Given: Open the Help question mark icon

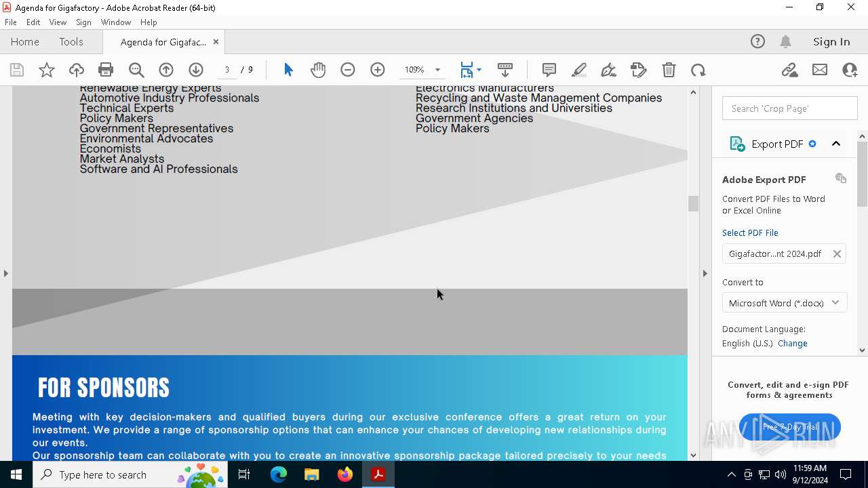Looking at the screenshot, I should (757, 41).
